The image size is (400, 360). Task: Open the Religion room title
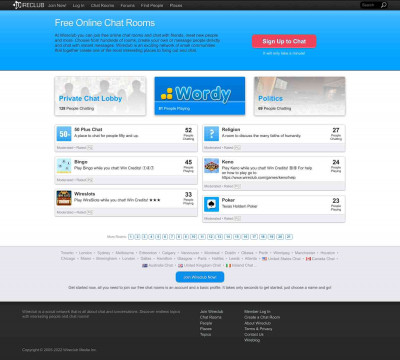point(231,129)
